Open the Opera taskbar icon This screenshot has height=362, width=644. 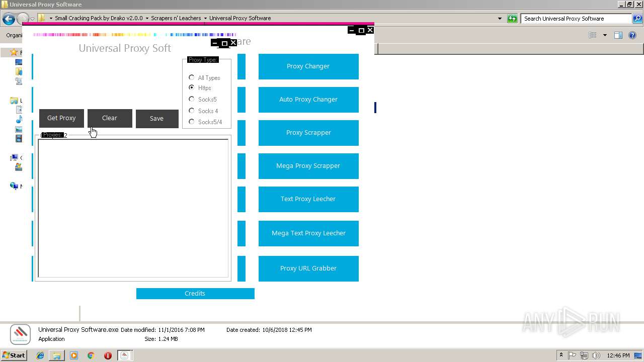(x=108, y=355)
